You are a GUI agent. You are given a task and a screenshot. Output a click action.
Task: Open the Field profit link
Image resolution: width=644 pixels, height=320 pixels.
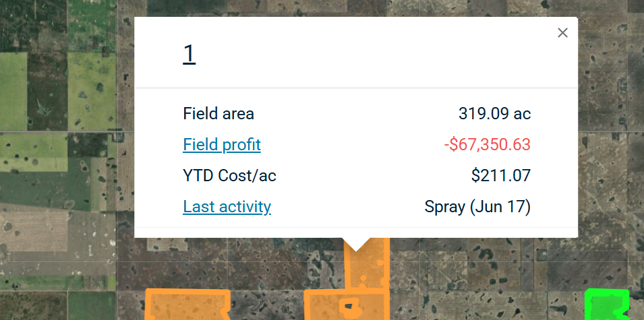tap(222, 145)
